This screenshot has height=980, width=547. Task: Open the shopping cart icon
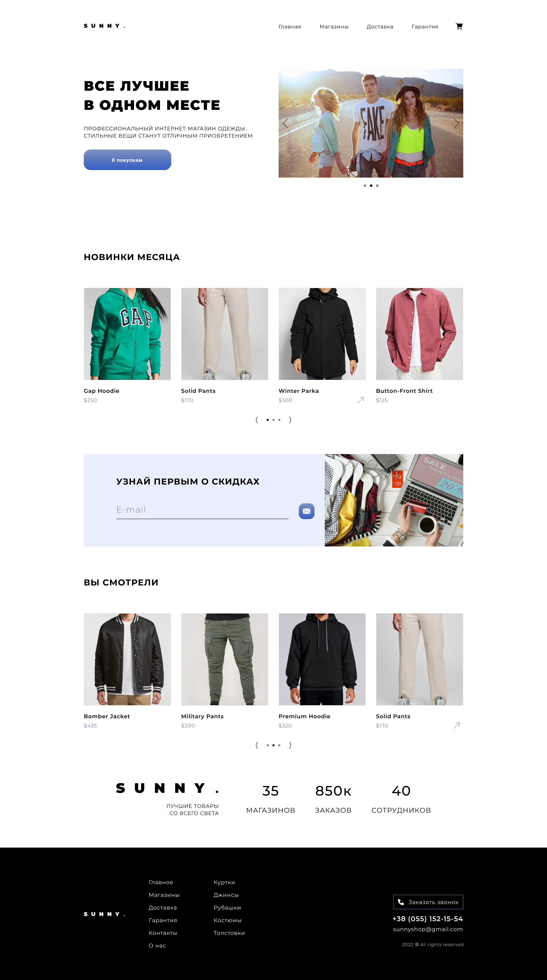point(459,26)
